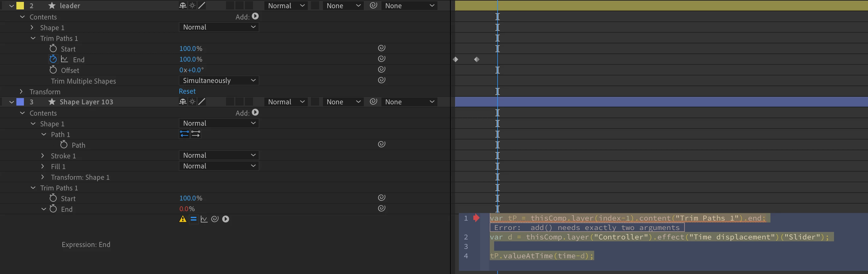This screenshot has width=868, height=274.
Task: Click the yellow label swatch of leader layer
Action: click(x=20, y=5)
